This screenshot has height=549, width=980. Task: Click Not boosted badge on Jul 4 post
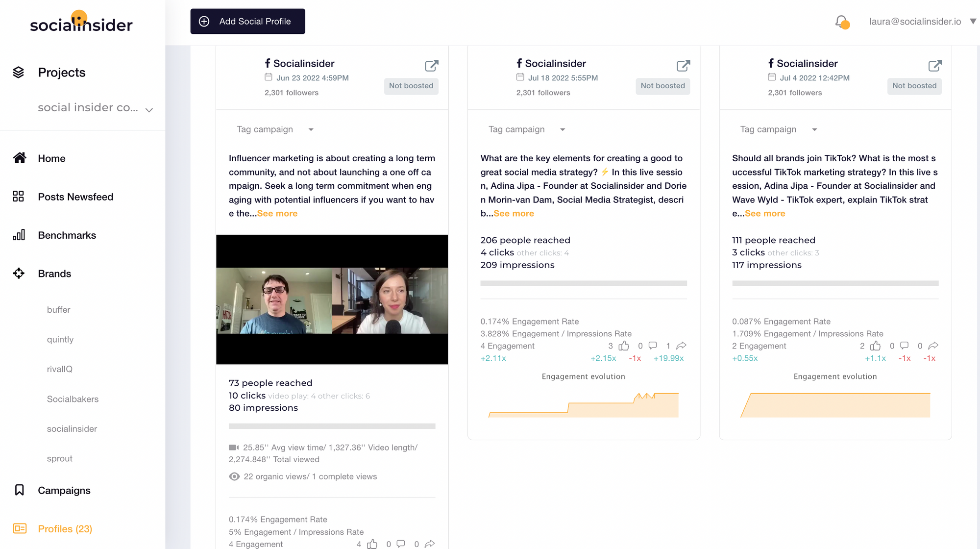tap(914, 86)
